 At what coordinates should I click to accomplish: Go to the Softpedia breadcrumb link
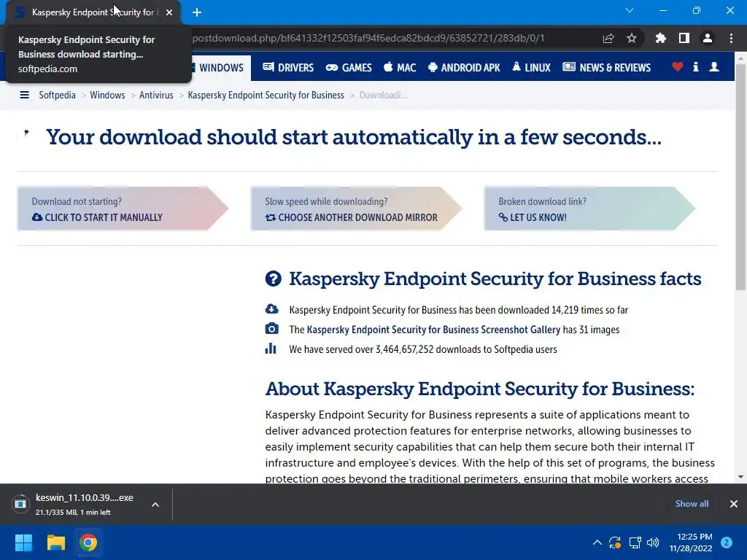pyautogui.click(x=57, y=96)
